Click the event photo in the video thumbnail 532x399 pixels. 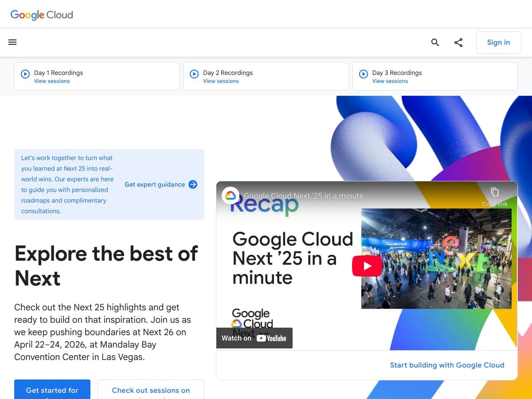(436, 258)
